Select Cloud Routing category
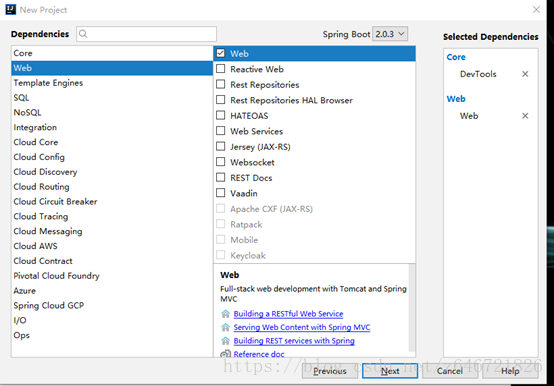Screen dimensions: 554x386 tap(112, 186)
